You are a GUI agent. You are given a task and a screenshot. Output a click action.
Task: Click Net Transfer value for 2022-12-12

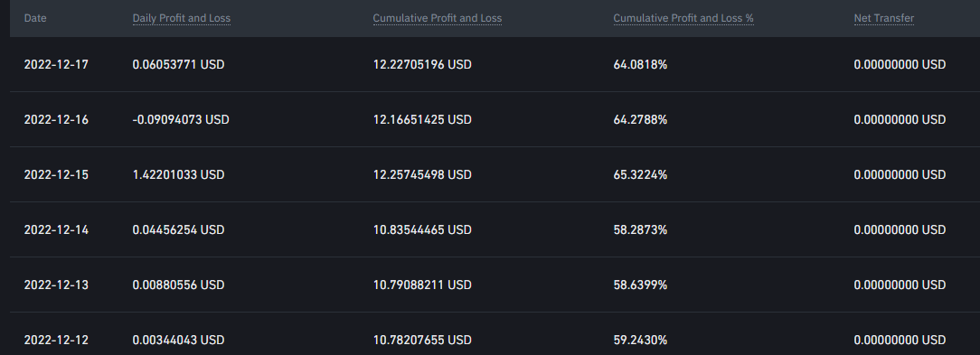pos(900,340)
